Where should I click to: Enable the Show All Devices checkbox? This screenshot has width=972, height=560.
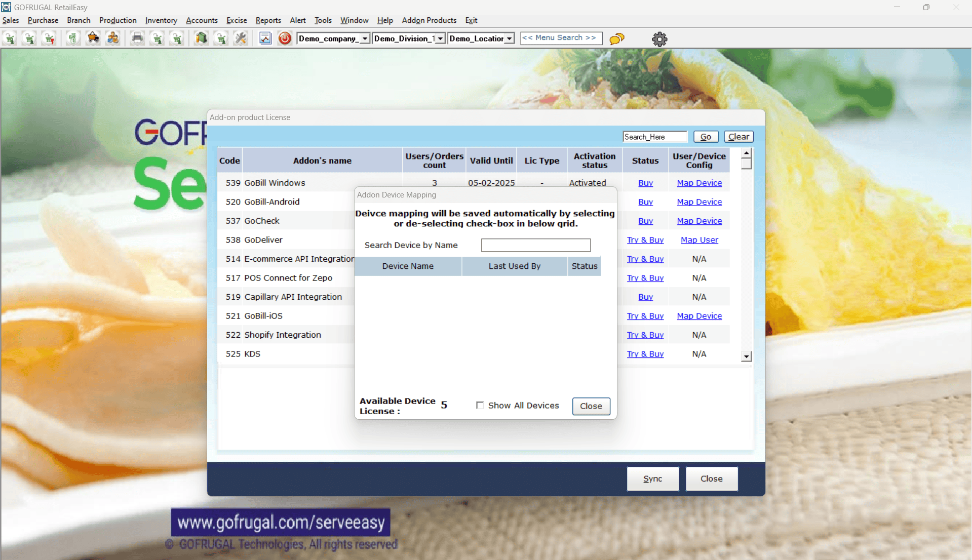(480, 406)
